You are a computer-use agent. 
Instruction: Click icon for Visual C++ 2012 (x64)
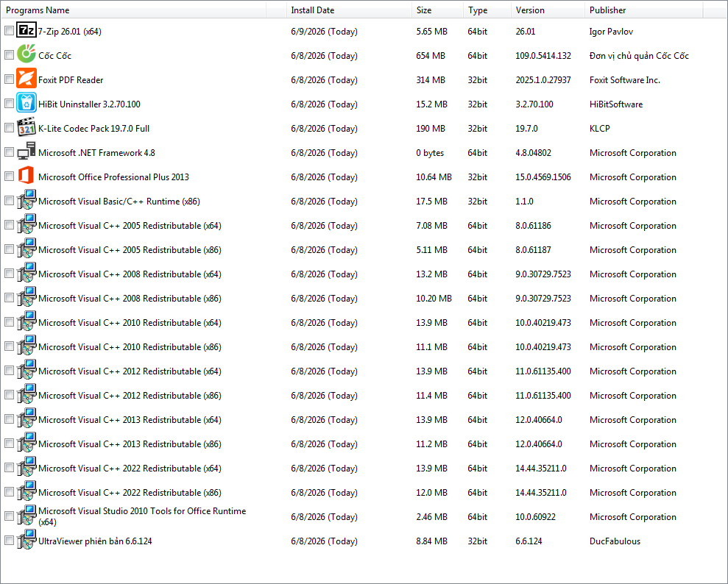(x=26, y=370)
